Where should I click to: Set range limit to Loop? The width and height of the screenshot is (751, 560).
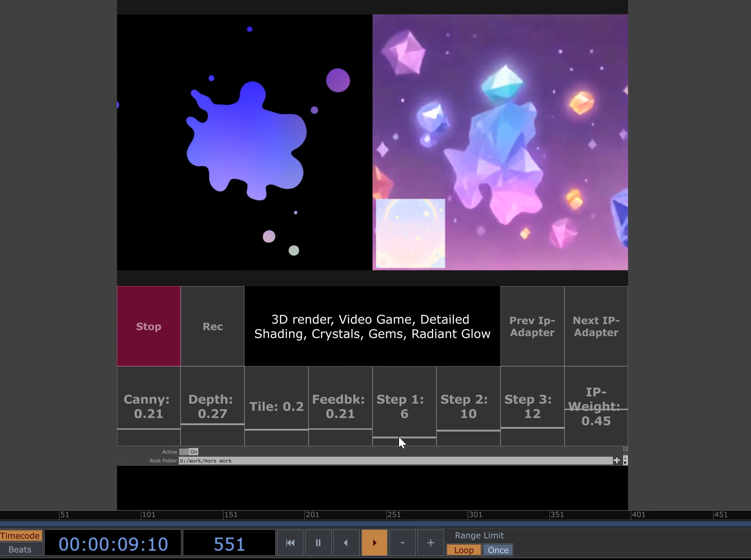(463, 550)
